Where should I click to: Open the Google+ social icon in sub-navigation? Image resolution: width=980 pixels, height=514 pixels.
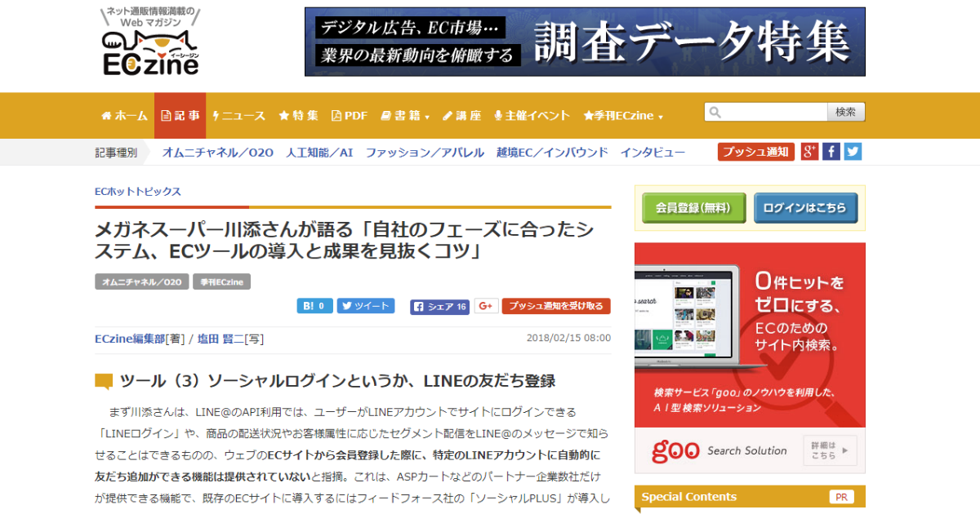[809, 152]
